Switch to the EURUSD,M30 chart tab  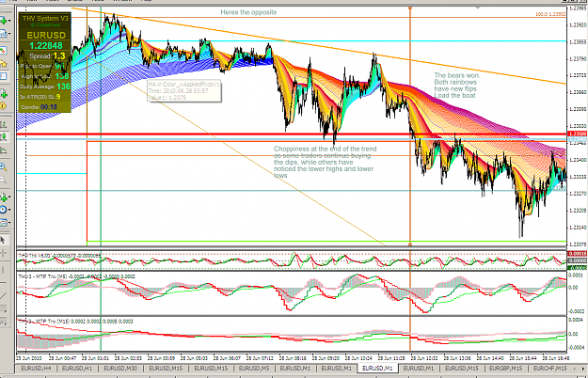tap(120, 369)
